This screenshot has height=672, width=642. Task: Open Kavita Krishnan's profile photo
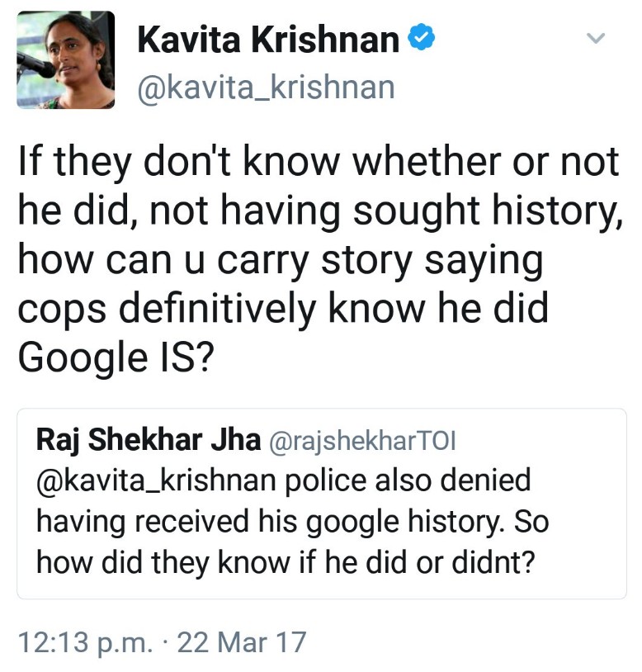tap(65, 59)
